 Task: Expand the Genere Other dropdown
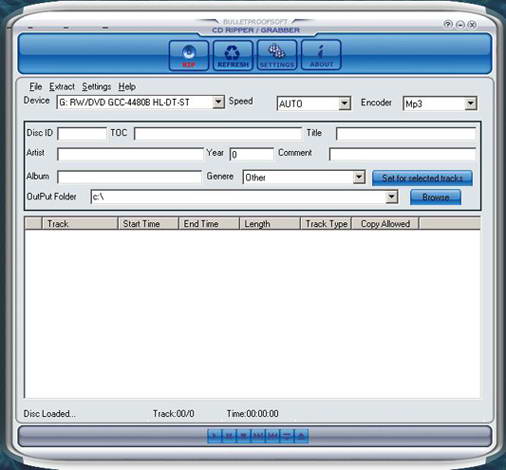click(359, 177)
